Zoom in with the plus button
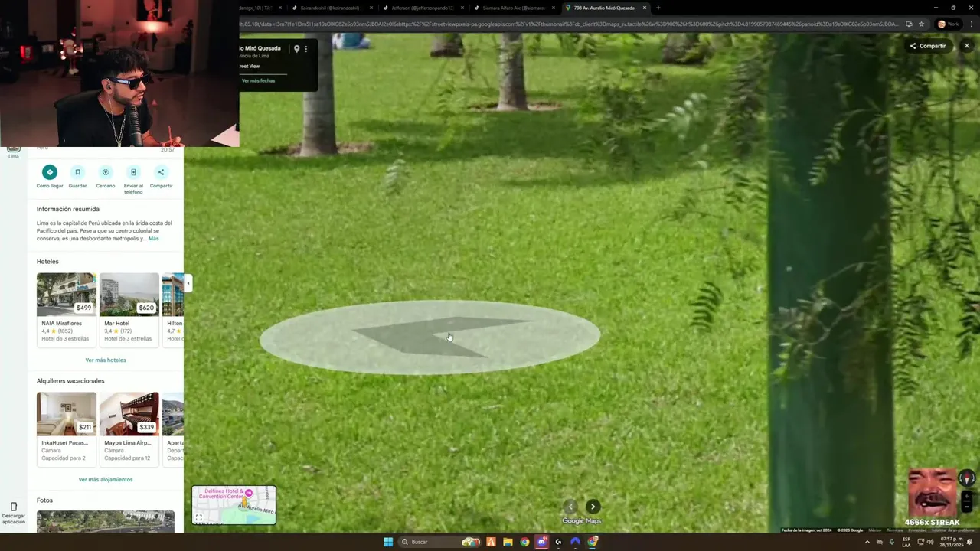The height and width of the screenshot is (551, 980). [967, 496]
